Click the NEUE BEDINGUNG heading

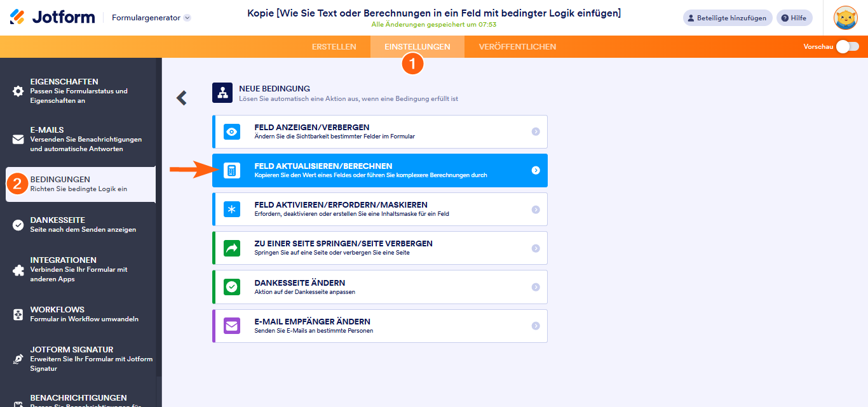(275, 88)
